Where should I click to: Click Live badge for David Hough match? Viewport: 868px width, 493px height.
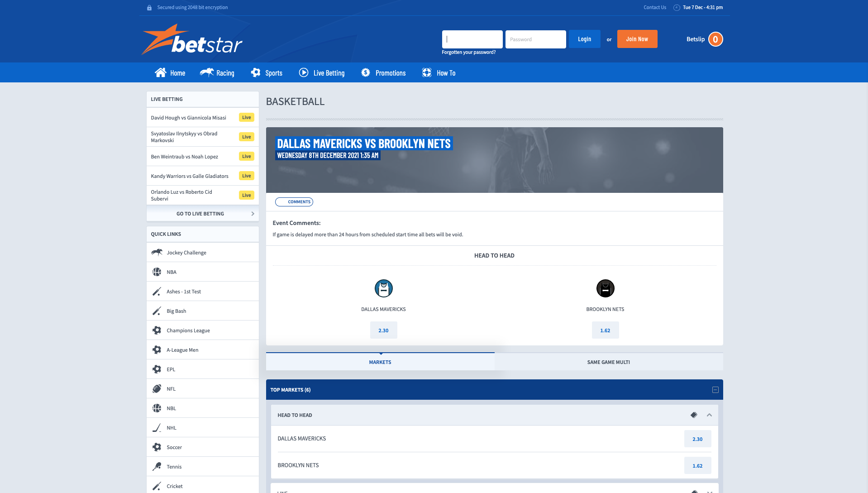coord(247,117)
